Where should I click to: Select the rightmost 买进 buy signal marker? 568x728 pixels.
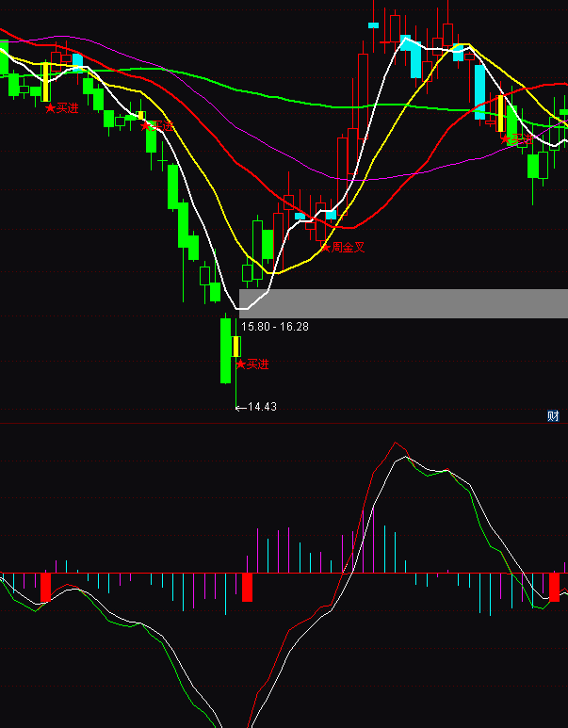(516, 139)
